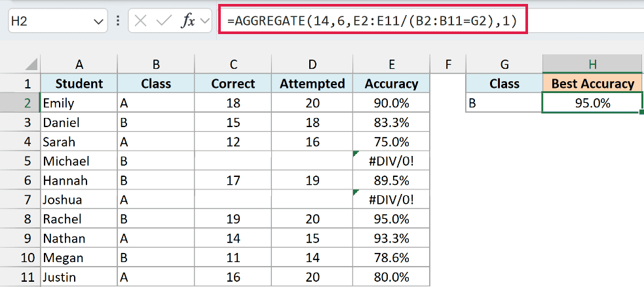Select column C header
The image size is (644, 287).
tap(233, 64)
